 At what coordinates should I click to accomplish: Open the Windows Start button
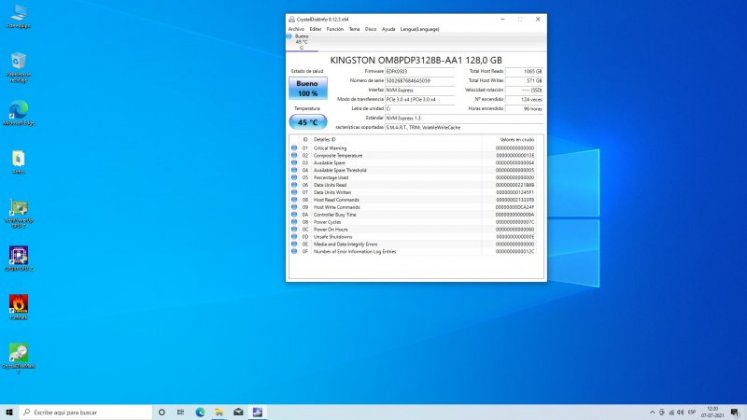click(9, 412)
